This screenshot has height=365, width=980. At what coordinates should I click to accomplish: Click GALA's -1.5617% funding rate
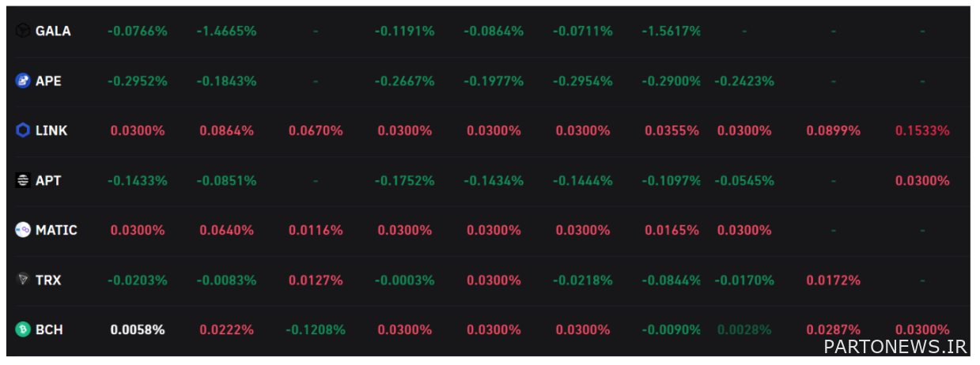(671, 31)
